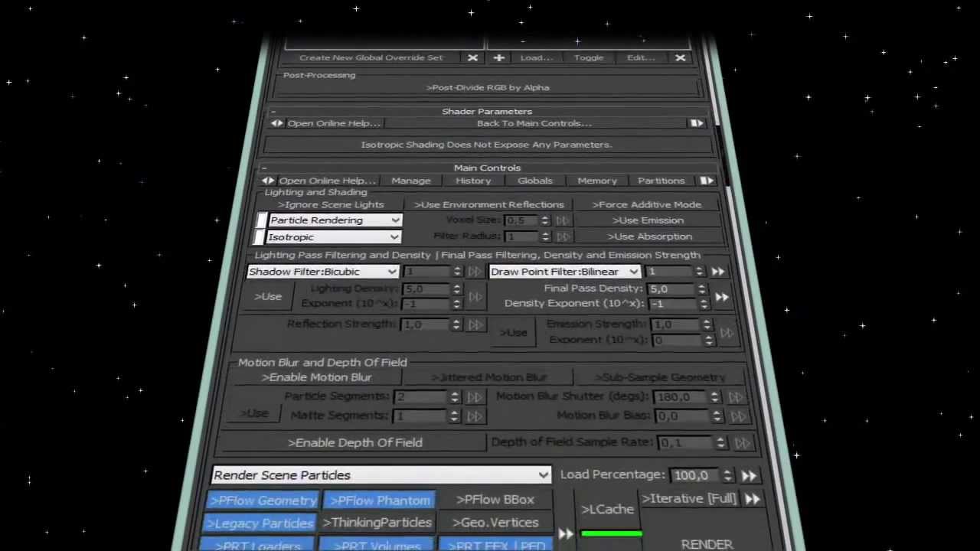980x551 pixels.
Task: Toggle >Ignore Scene Lights
Action: tap(331, 204)
